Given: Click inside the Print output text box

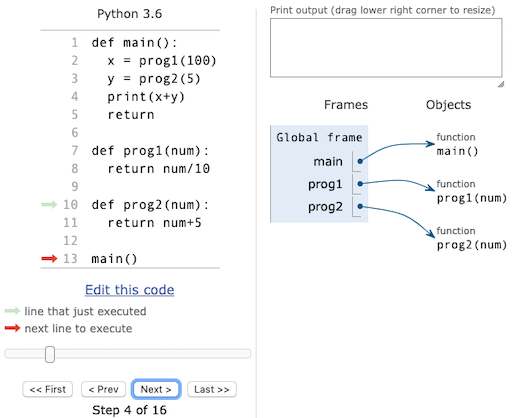Looking at the screenshot, I should 386,48.
